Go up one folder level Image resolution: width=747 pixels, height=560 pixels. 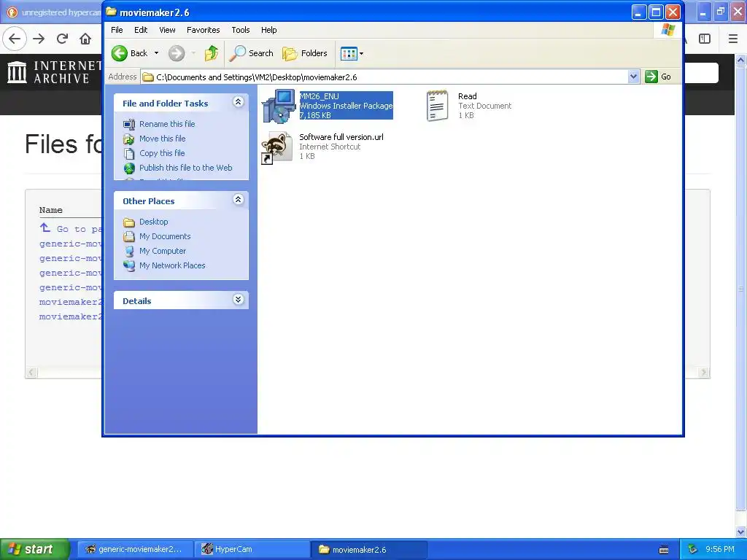[x=211, y=53]
